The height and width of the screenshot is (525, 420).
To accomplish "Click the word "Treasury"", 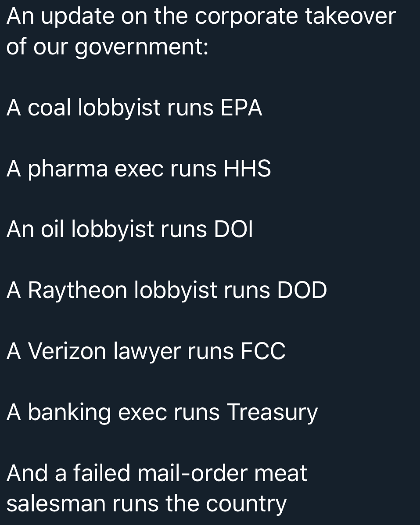I will pyautogui.click(x=272, y=413).
